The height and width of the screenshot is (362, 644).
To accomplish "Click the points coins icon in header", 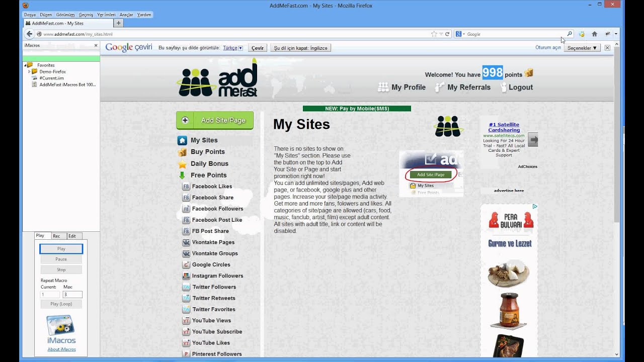I will click(x=529, y=73).
